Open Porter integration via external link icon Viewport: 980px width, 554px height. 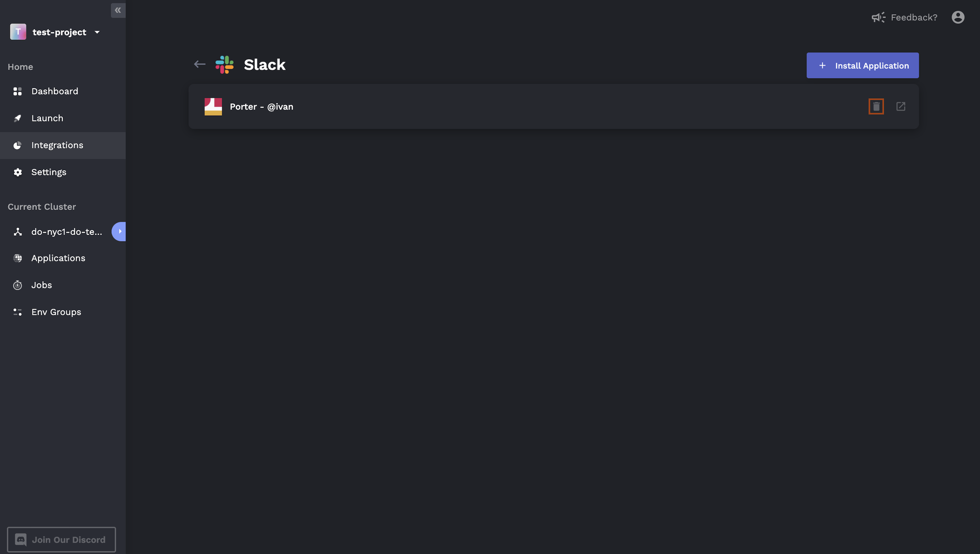click(x=901, y=106)
